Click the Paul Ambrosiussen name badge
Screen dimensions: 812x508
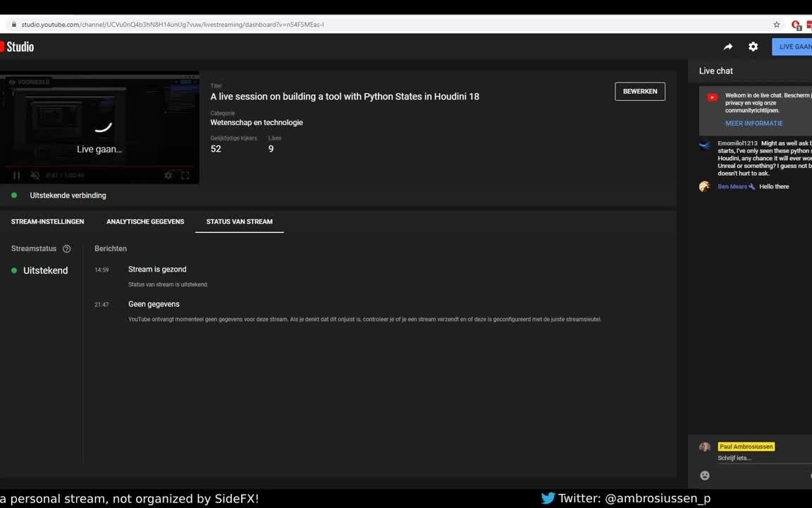pyautogui.click(x=746, y=447)
